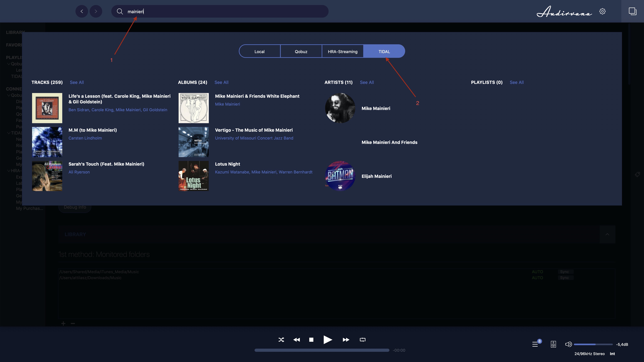Start playback with the Play button
The width and height of the screenshot is (644, 362).
(x=328, y=340)
